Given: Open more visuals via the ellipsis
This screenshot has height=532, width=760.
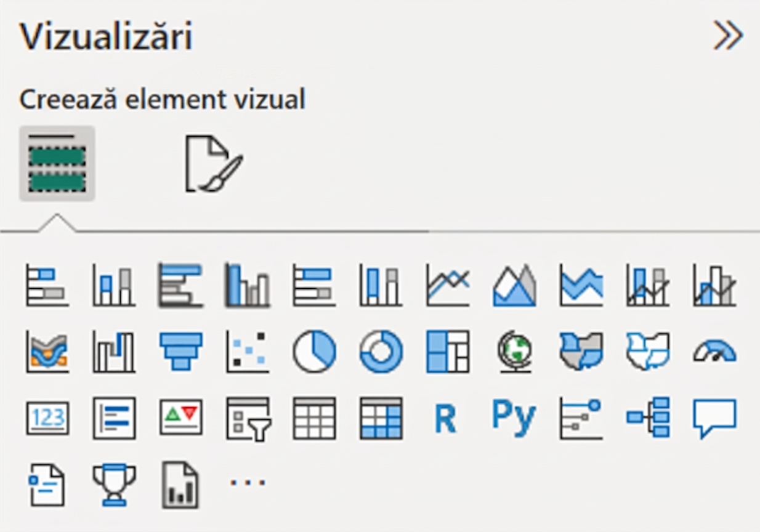Looking at the screenshot, I should pyautogui.click(x=248, y=482).
